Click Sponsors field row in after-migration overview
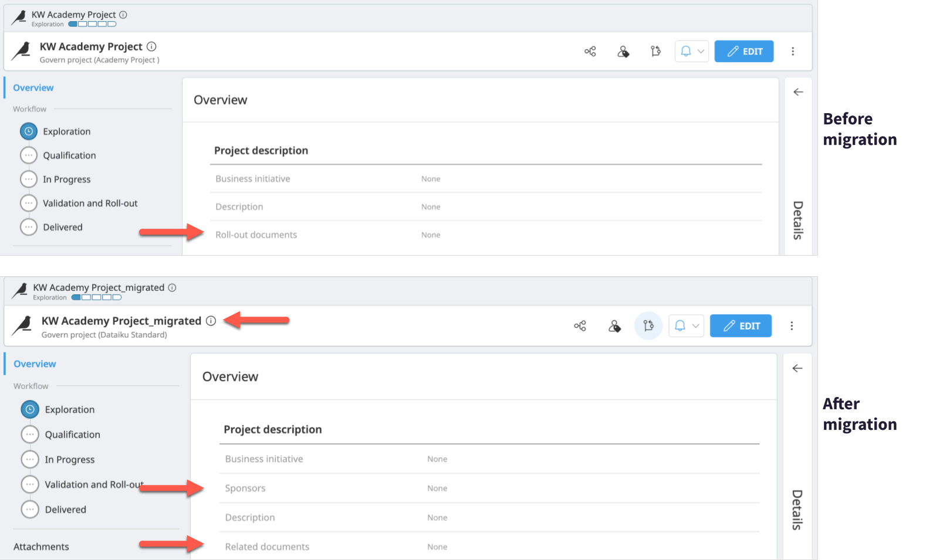926x560 pixels. pos(489,488)
